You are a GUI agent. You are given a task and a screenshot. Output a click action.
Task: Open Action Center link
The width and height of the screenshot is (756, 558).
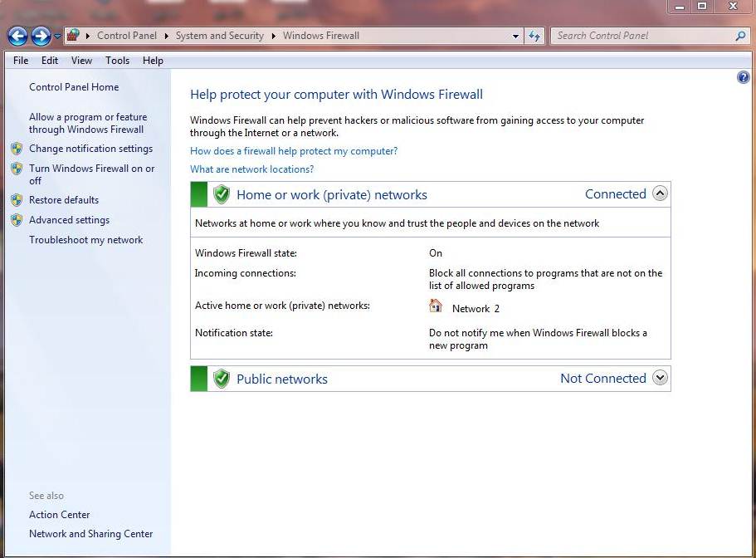[x=59, y=515]
